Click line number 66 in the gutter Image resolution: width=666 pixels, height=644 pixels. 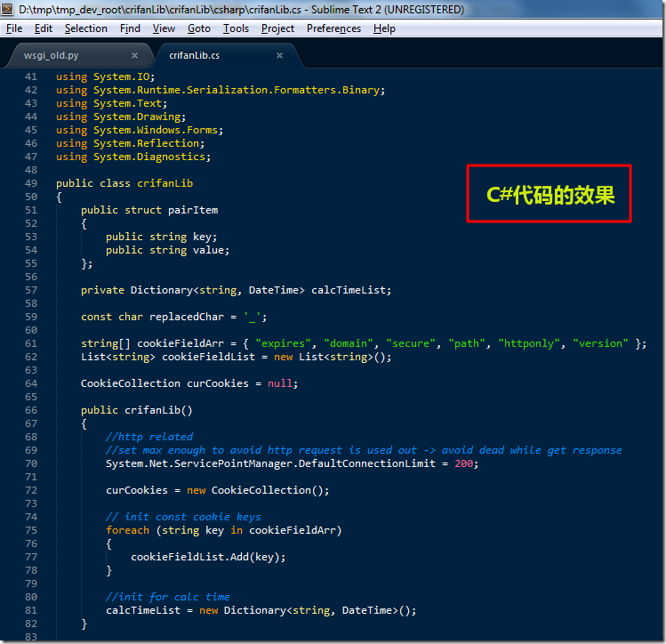coord(31,410)
